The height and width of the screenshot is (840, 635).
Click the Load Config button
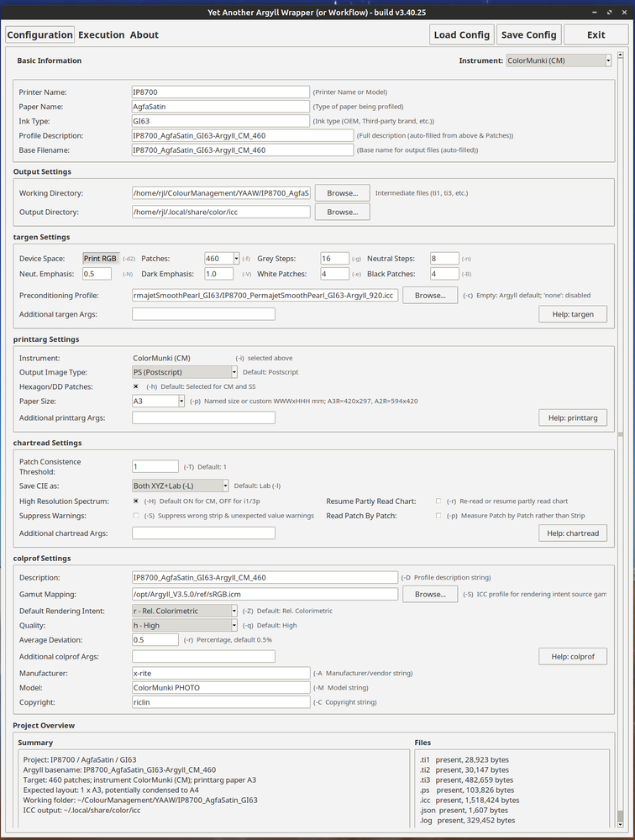pyautogui.click(x=461, y=34)
